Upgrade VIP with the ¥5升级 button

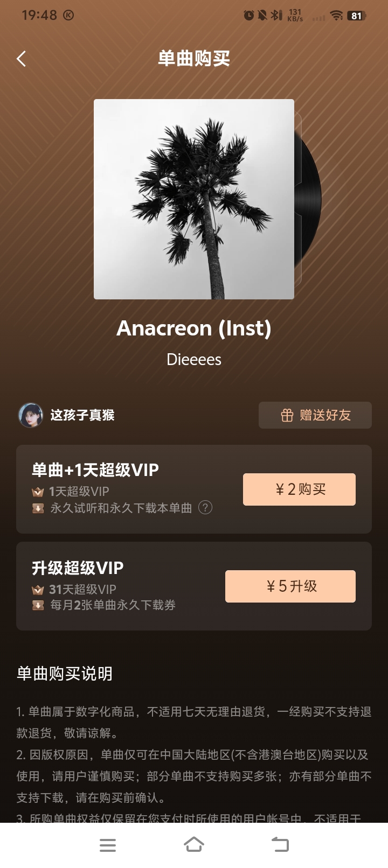click(x=290, y=586)
